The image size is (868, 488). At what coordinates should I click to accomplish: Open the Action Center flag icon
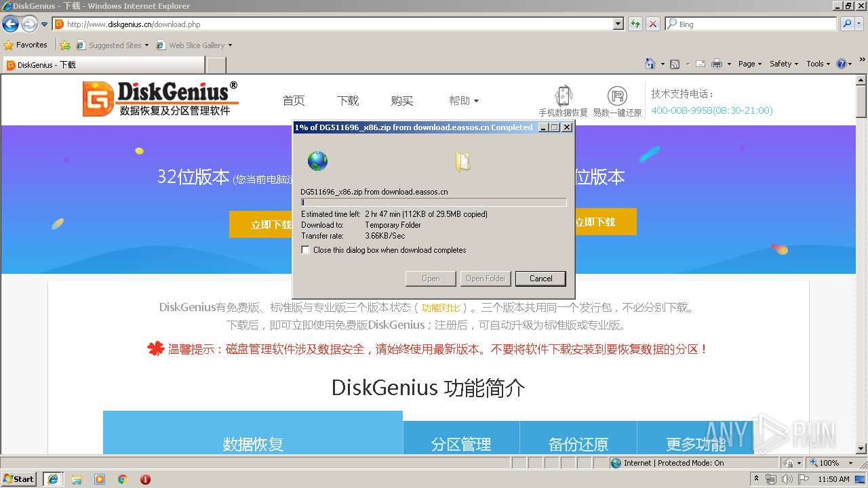click(x=803, y=479)
